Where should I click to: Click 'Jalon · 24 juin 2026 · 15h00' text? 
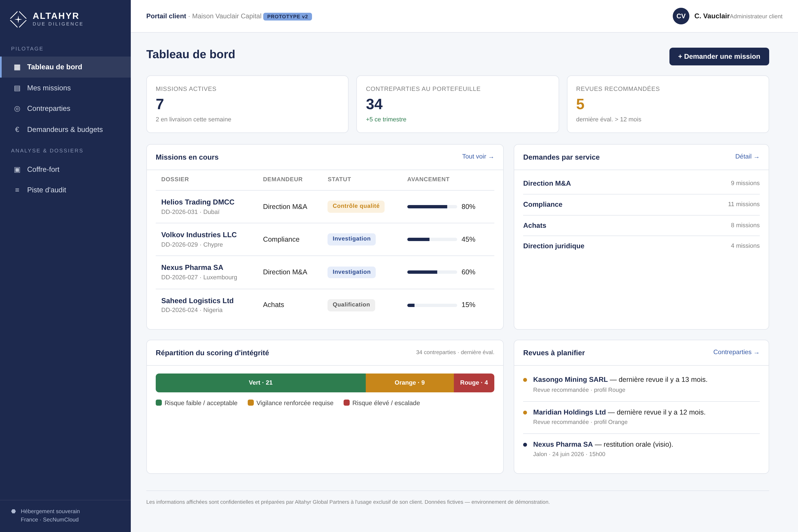(569, 454)
